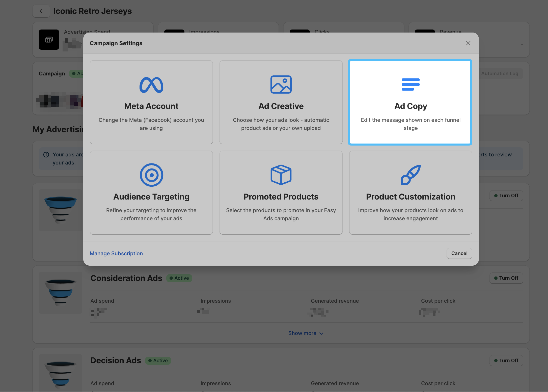Screen dimensions: 548x392
Task: Click the Promoted Products title text
Action: point(281,197)
